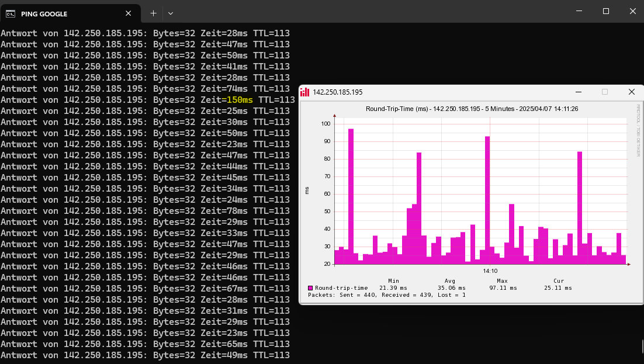
Task: Click the graph window title 142.250.185.195
Action: pos(338,92)
